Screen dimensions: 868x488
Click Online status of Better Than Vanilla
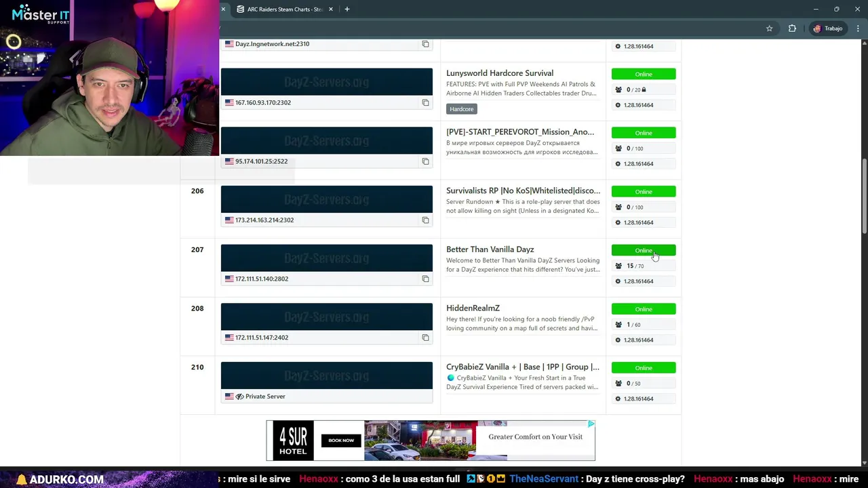644,251
